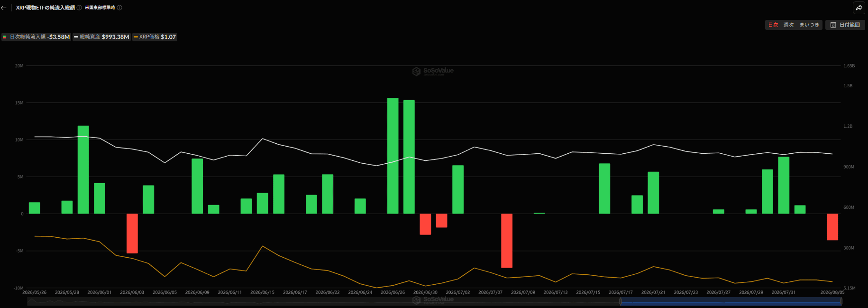868x308 pixels.
Task: Toggle the 総純資産 legend series
Action: pos(101,37)
